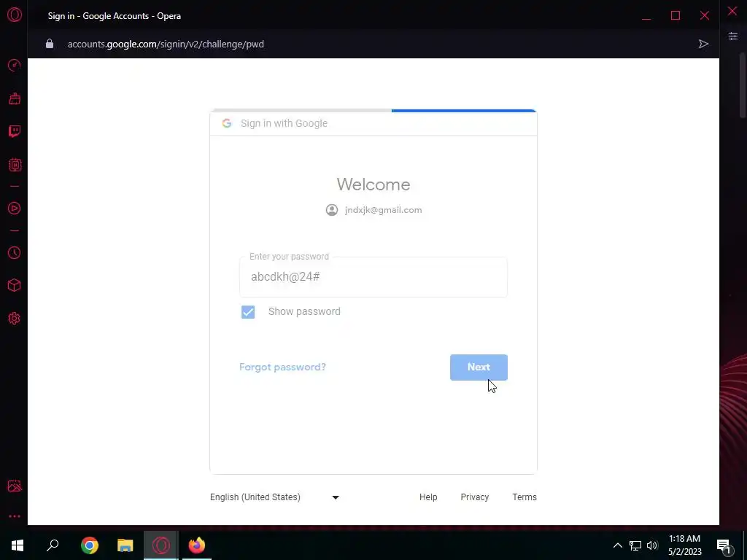
Task: Open the picture icon near sidebar bottom
Action: 15,486
